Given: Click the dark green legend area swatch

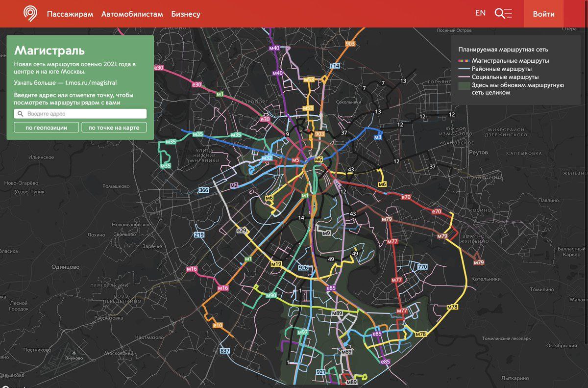Looking at the screenshot, I should click(x=464, y=85).
